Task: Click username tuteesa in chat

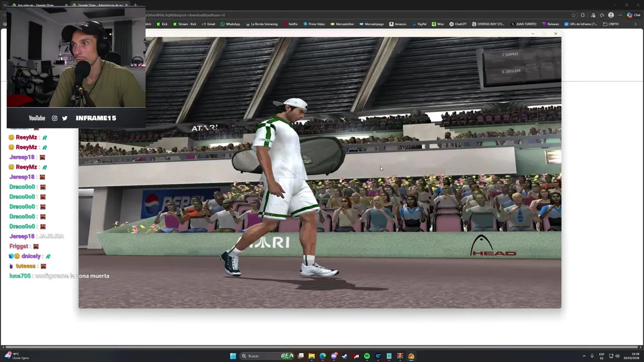Action: [x=25, y=266]
